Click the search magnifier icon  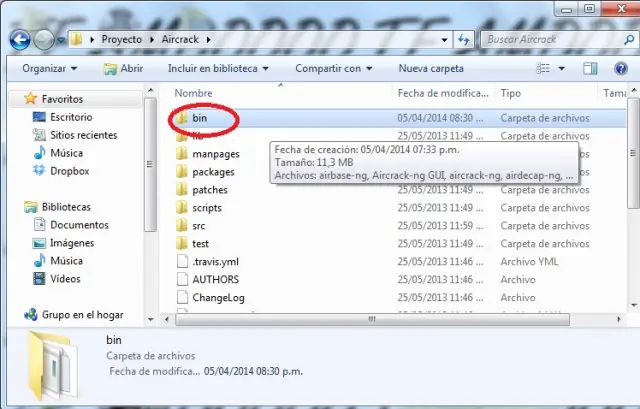pyautogui.click(x=629, y=40)
